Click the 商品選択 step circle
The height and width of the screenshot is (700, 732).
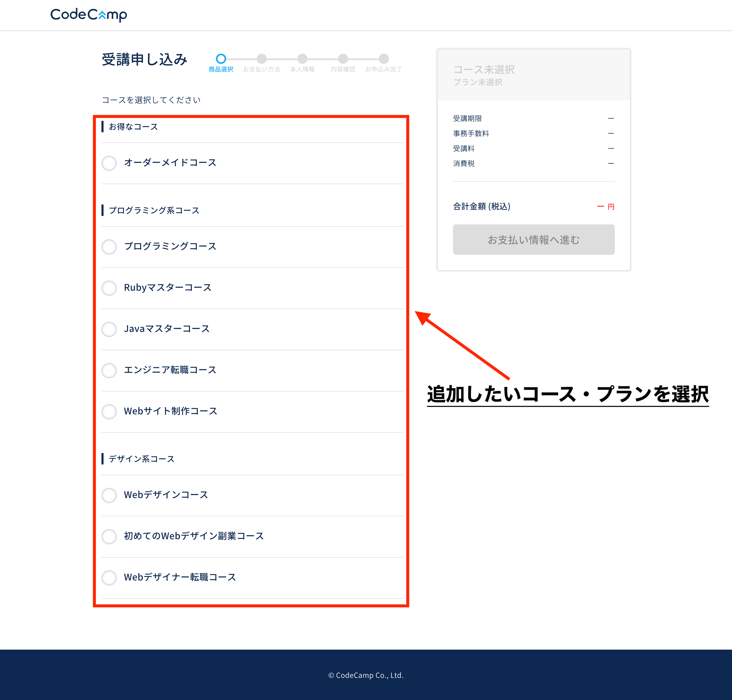(221, 59)
